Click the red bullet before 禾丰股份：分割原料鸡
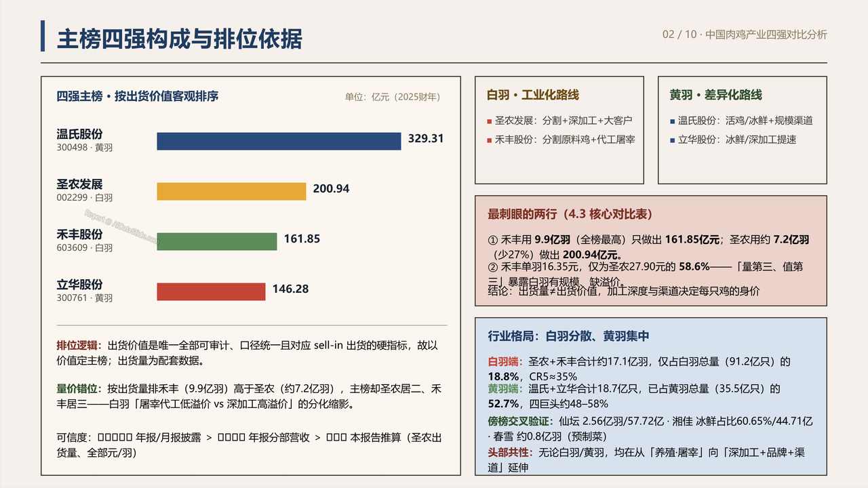The height and width of the screenshot is (488, 868). (x=490, y=140)
